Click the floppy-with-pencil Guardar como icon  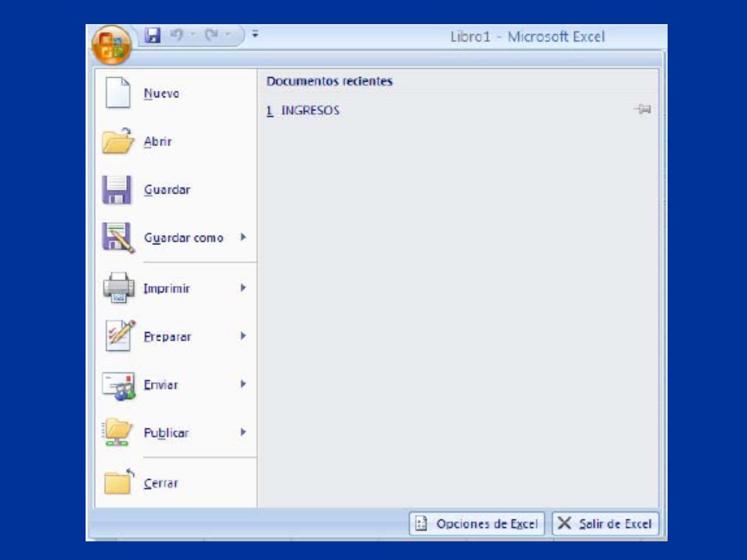click(118, 238)
